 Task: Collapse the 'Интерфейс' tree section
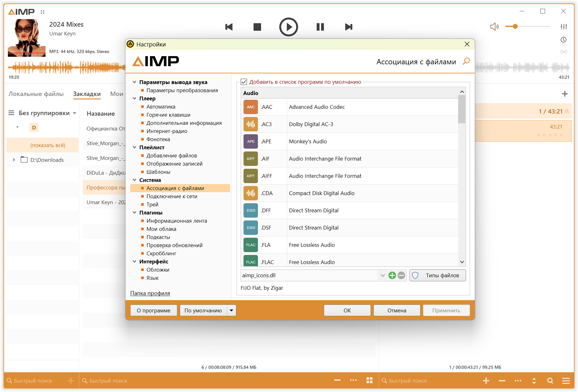[135, 262]
